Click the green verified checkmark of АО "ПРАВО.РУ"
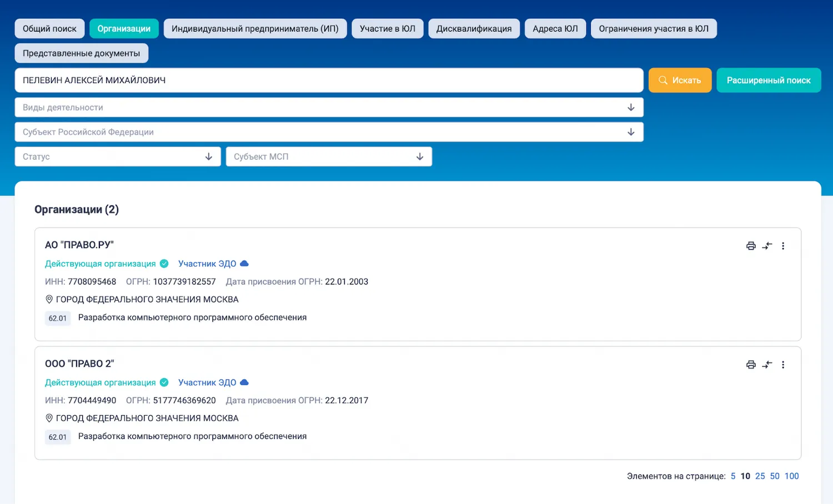This screenshot has width=833, height=504. click(x=164, y=264)
